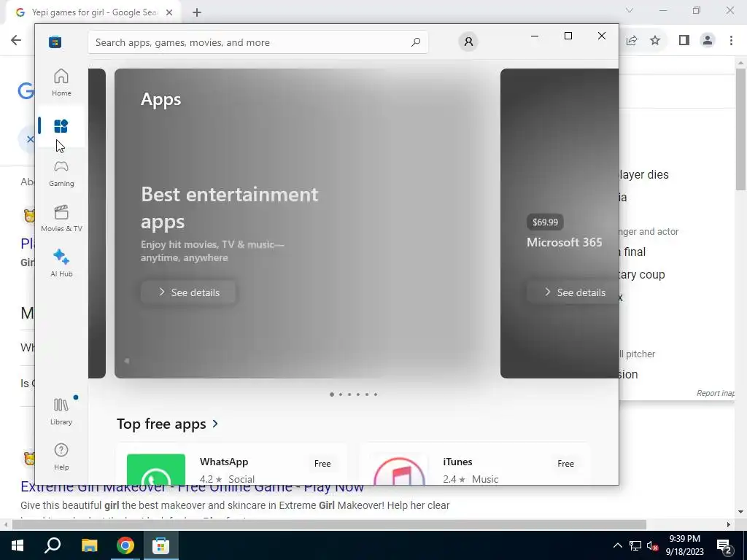Open notification center icon
The width and height of the screenshot is (747, 560).
pyautogui.click(x=724, y=545)
